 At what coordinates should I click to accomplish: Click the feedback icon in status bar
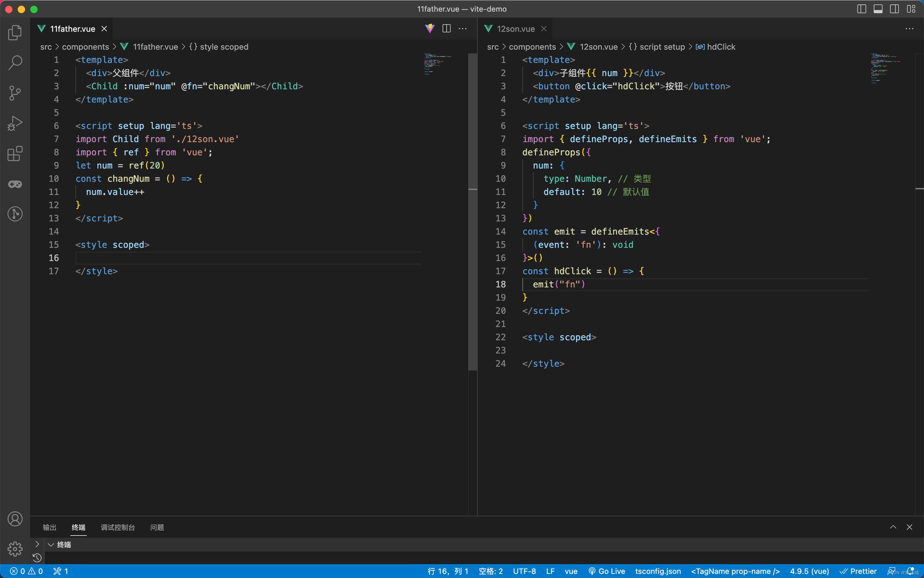pos(892,571)
